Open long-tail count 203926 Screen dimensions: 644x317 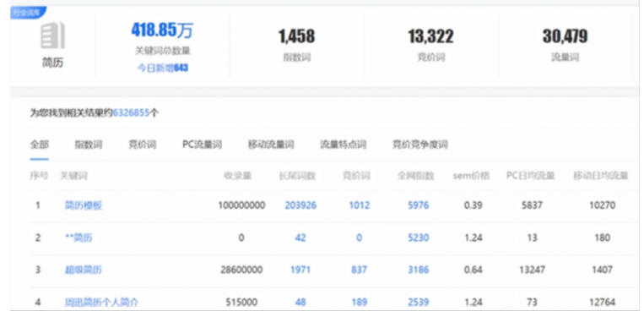pos(300,205)
